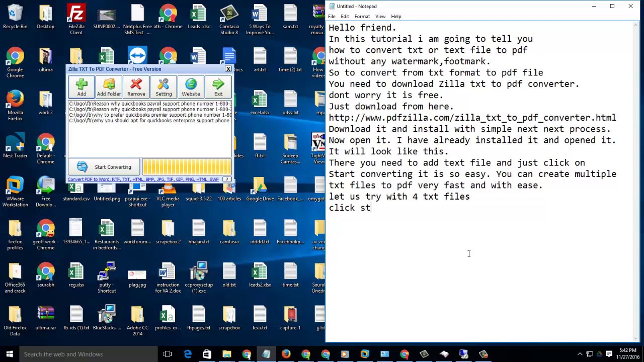The height and width of the screenshot is (362, 644).
Task: Open VLC media player desktop icon
Action: 168,192
